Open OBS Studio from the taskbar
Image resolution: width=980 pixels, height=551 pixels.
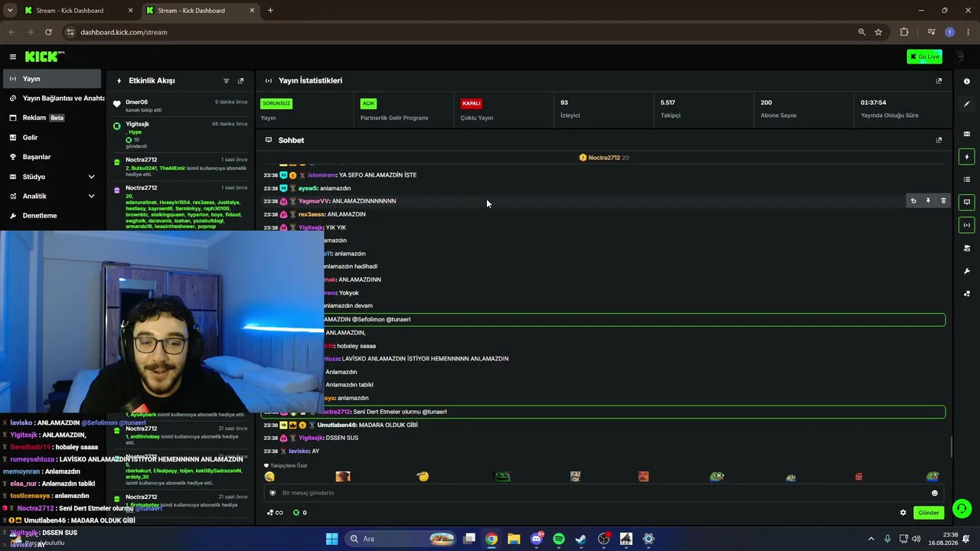[603, 539]
